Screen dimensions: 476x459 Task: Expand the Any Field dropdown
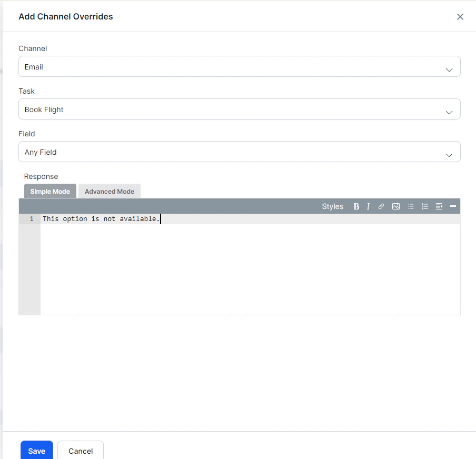[x=239, y=152]
